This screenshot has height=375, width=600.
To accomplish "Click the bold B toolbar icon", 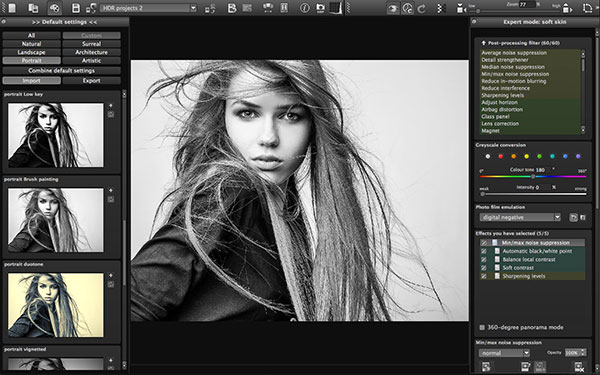I will point(232,8).
